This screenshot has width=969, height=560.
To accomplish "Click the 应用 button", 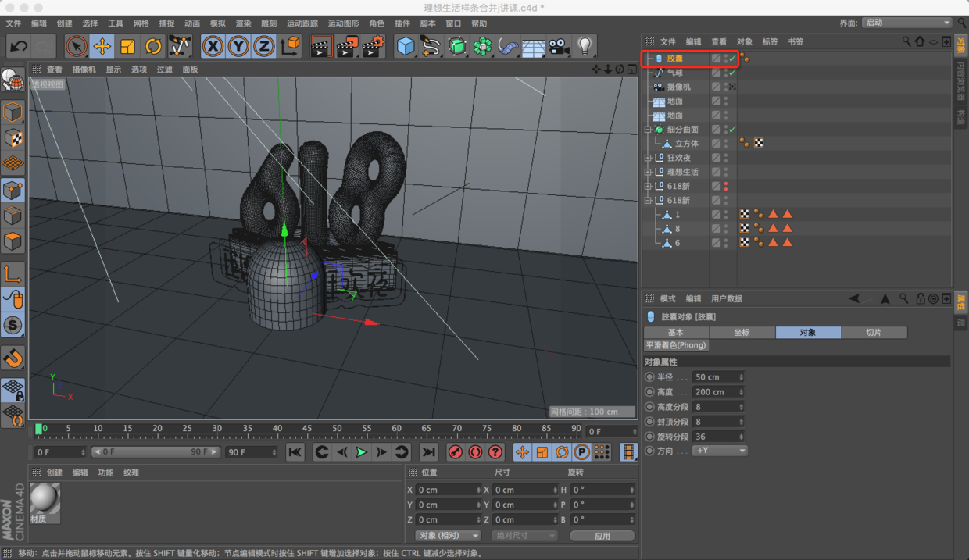I will coord(602,536).
